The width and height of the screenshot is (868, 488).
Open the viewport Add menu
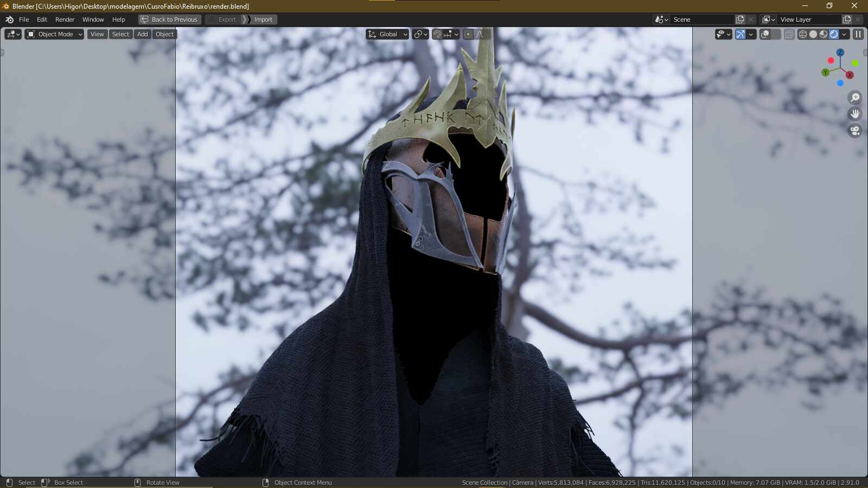(x=143, y=34)
